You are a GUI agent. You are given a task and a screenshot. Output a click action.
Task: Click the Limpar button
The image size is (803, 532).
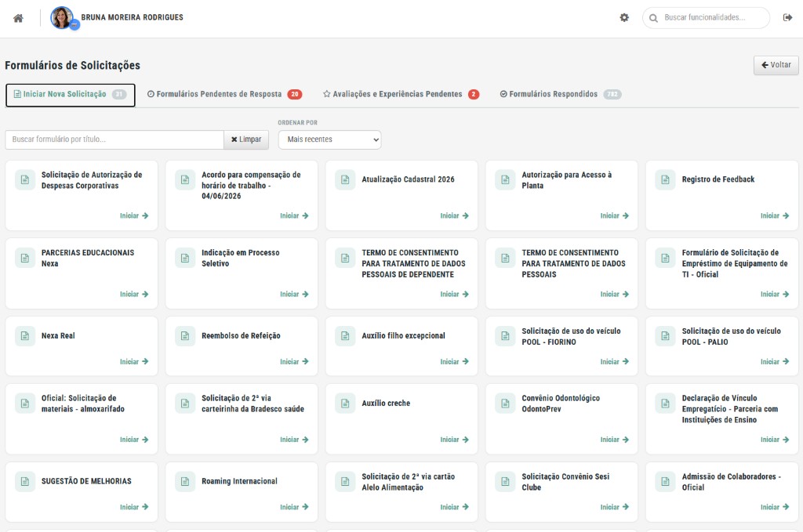[x=246, y=139]
